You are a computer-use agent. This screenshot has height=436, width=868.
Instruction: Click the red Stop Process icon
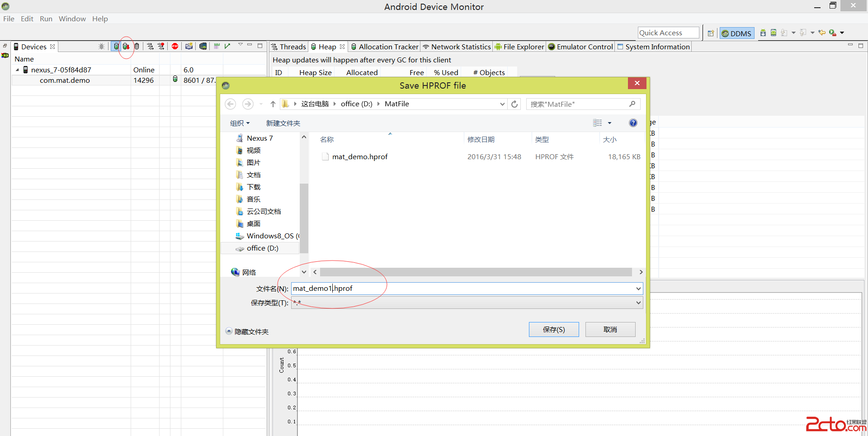(175, 46)
